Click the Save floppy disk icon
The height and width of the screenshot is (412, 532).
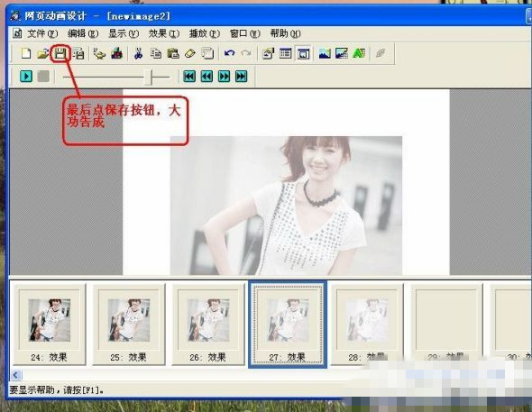pos(60,53)
